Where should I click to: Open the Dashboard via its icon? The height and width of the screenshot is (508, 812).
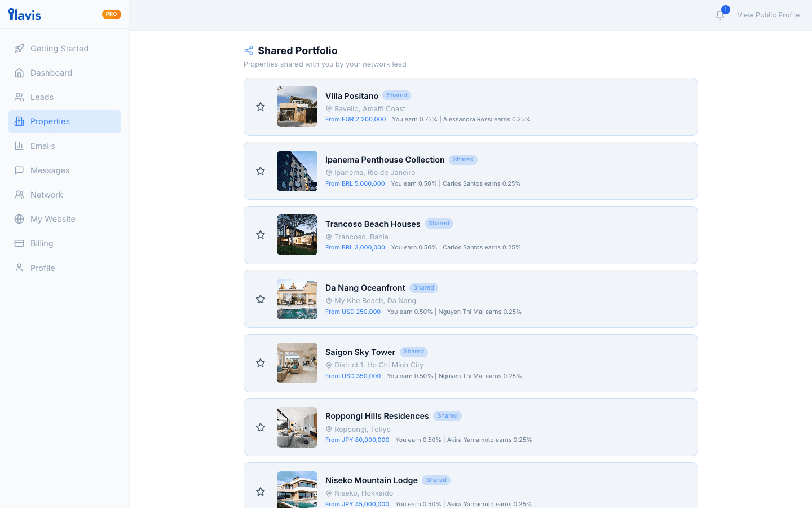click(20, 72)
